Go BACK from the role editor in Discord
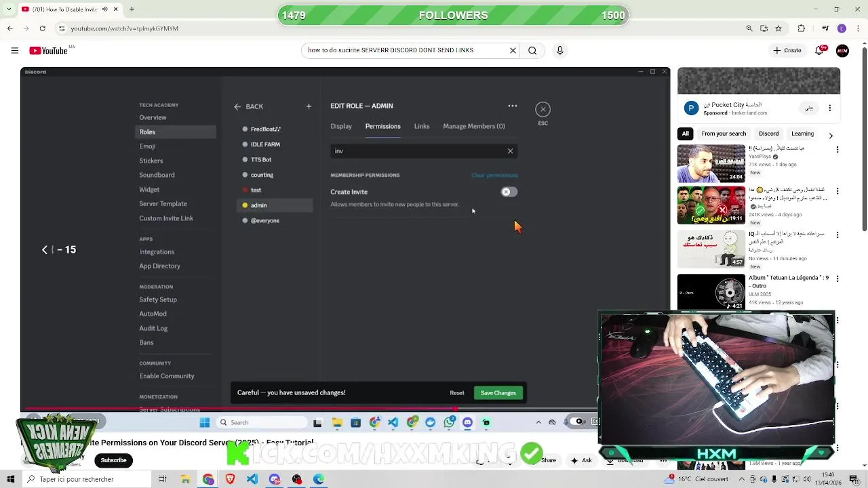Screen dimensions: 868x488 pyautogui.click(x=248, y=106)
